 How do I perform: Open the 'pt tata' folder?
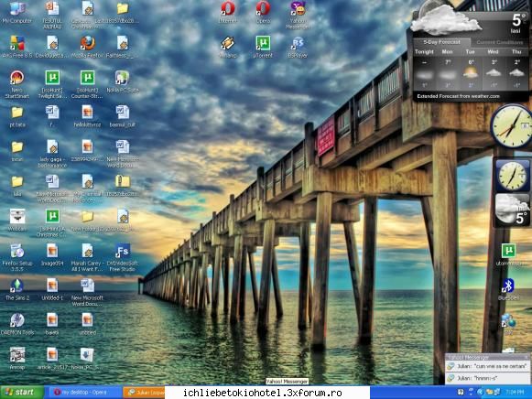pyautogui.click(x=17, y=117)
